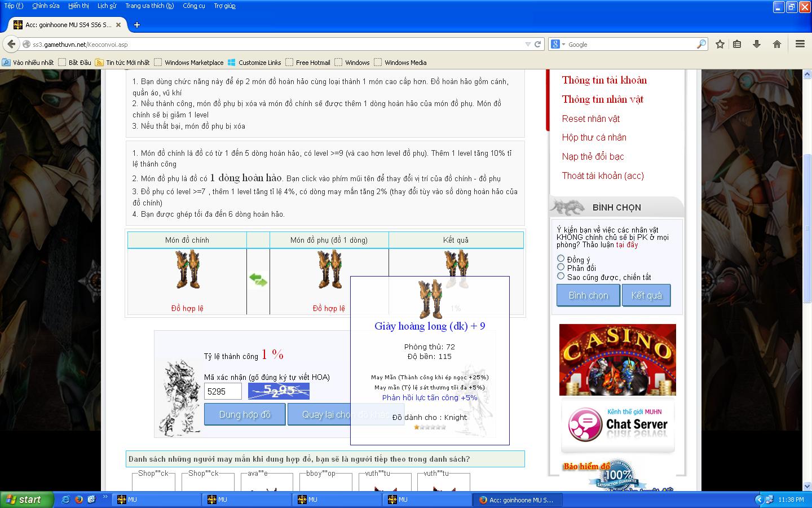Expand quick launch hidden items chevron

click(105, 497)
